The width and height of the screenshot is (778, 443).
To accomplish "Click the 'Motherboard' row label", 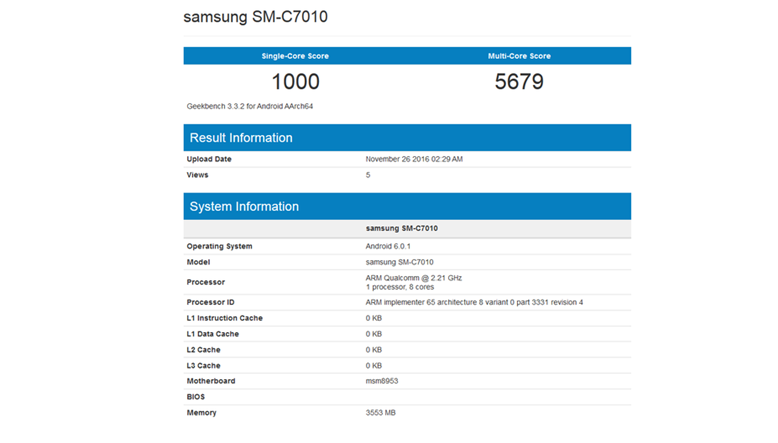I will click(x=211, y=381).
